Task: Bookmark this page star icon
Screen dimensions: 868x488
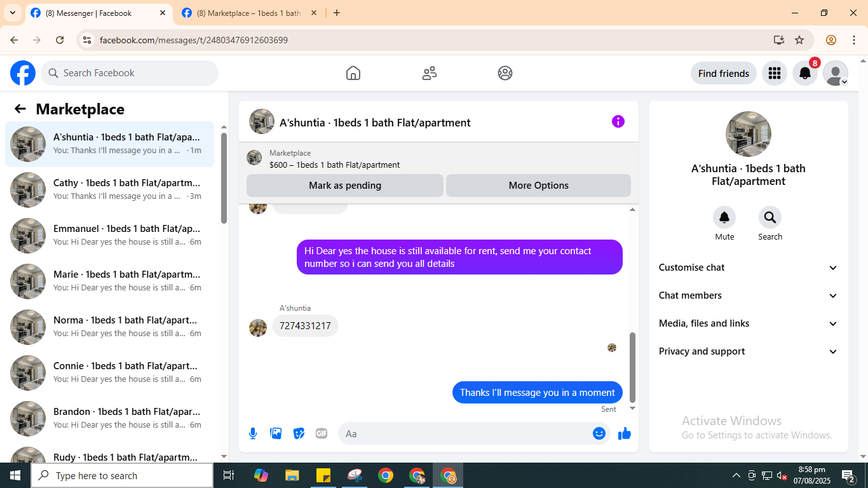Action: click(799, 40)
